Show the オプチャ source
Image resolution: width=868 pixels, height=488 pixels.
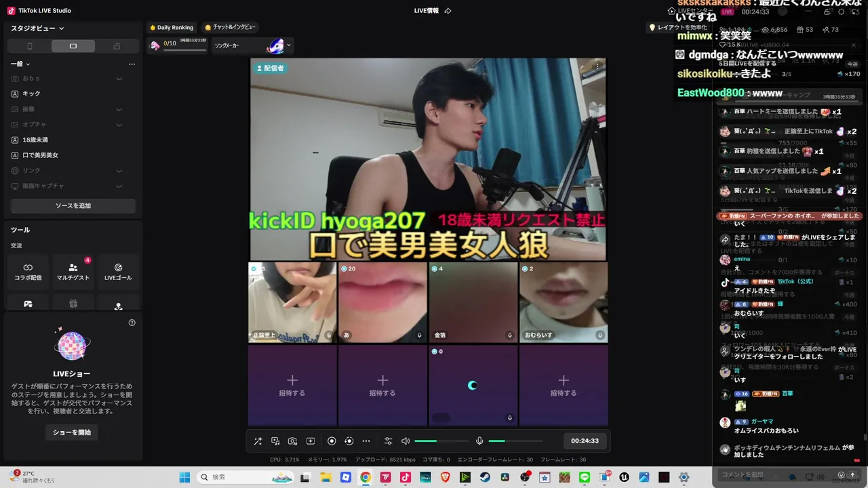119,125
